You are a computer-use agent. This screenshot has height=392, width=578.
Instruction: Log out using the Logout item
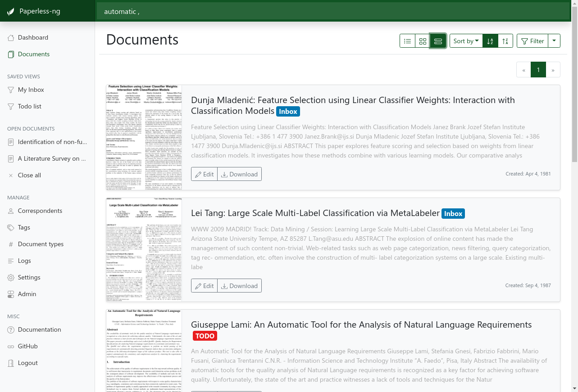pyautogui.click(x=27, y=363)
